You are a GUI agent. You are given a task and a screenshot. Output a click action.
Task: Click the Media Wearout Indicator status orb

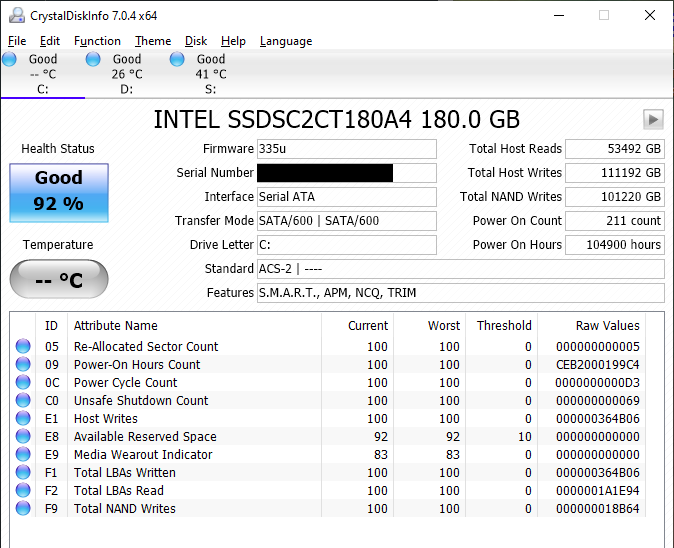[23, 455]
